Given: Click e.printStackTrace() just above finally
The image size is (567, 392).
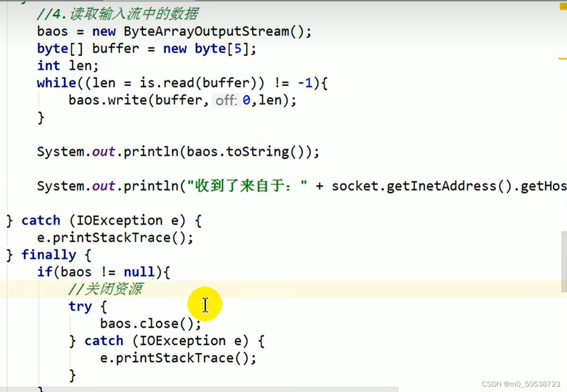Looking at the screenshot, I should 115,237.
